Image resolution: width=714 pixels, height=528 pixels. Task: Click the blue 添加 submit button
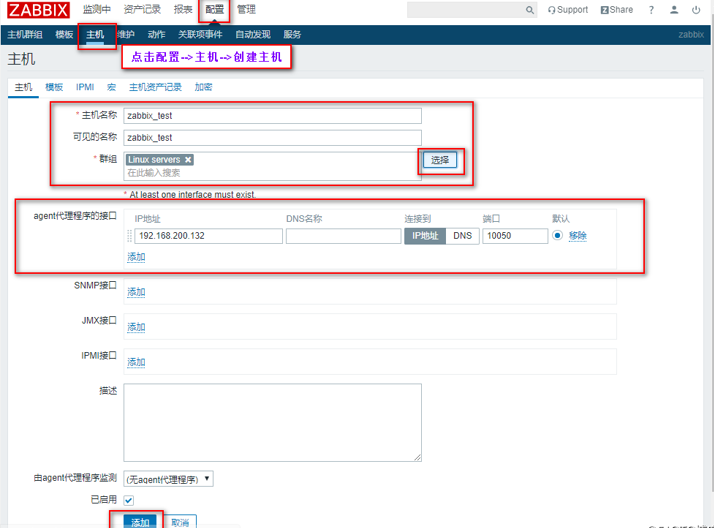point(140,522)
